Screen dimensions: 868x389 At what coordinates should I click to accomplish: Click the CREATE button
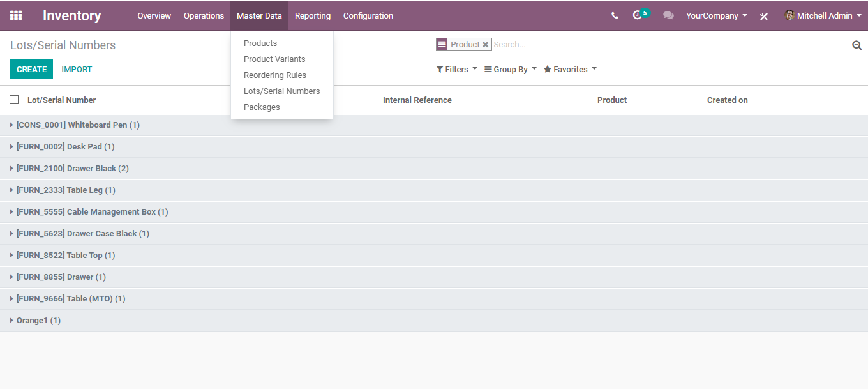pos(31,69)
